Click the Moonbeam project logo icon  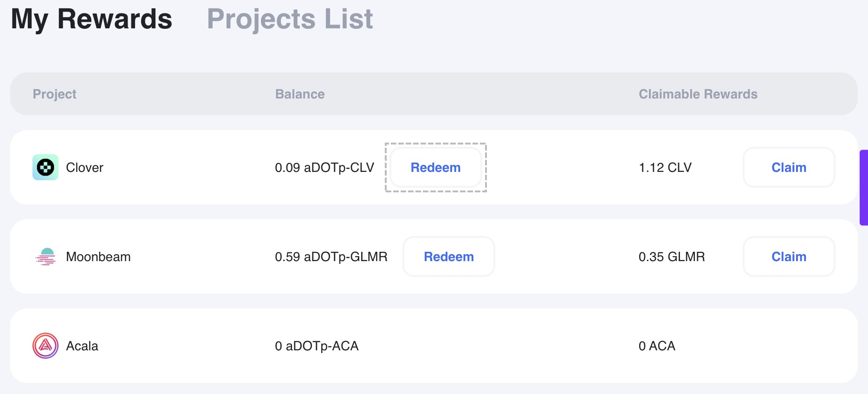pyautogui.click(x=45, y=256)
